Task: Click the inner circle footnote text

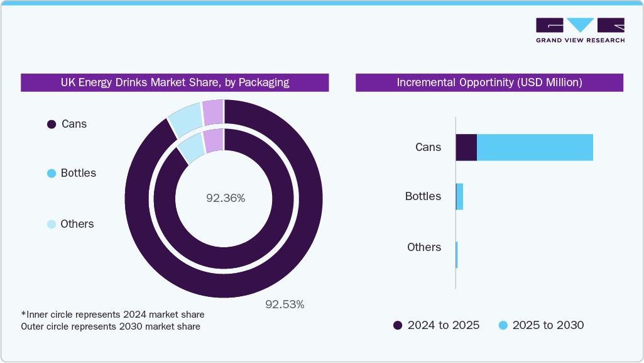Action: pos(112,314)
